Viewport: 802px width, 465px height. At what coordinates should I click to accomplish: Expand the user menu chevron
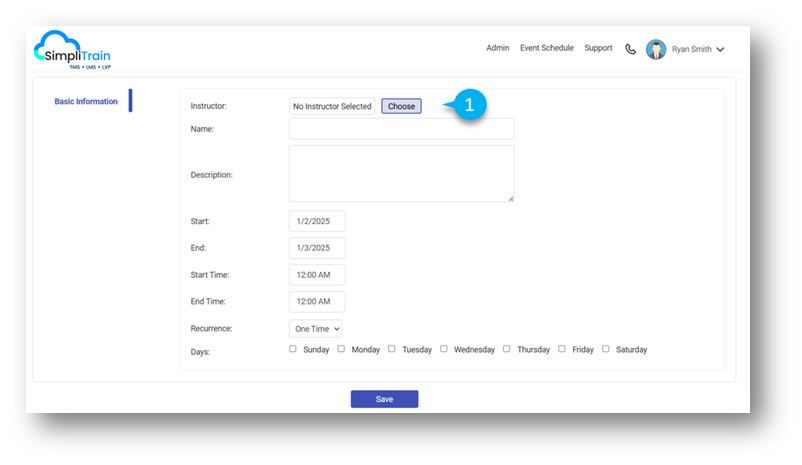point(720,49)
